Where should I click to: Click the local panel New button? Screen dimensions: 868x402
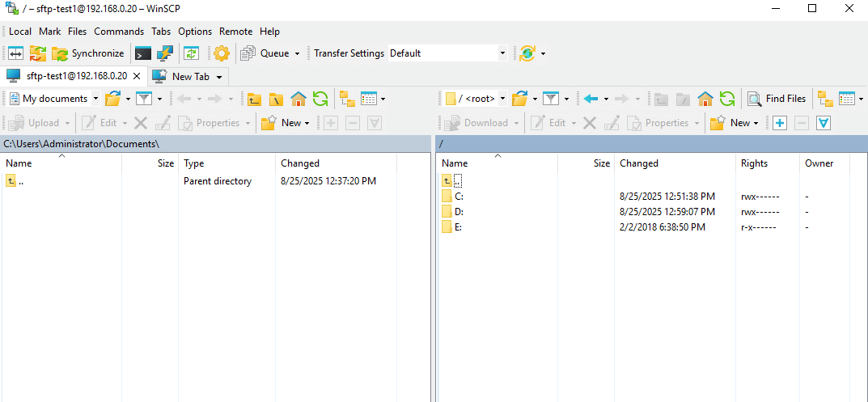(x=285, y=123)
